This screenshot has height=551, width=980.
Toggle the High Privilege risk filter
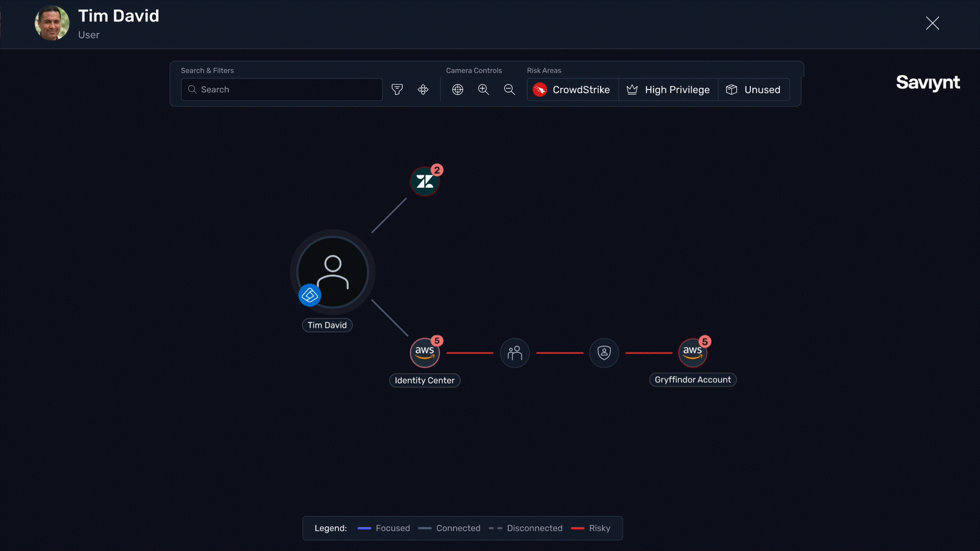tap(668, 90)
